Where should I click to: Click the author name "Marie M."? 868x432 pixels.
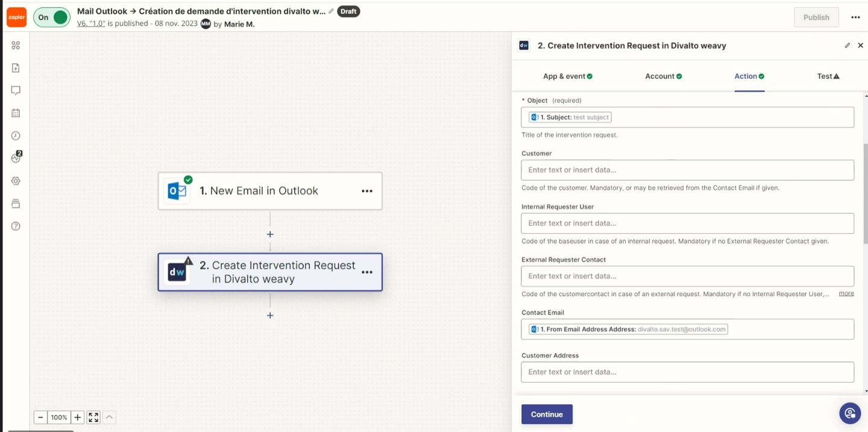click(239, 24)
